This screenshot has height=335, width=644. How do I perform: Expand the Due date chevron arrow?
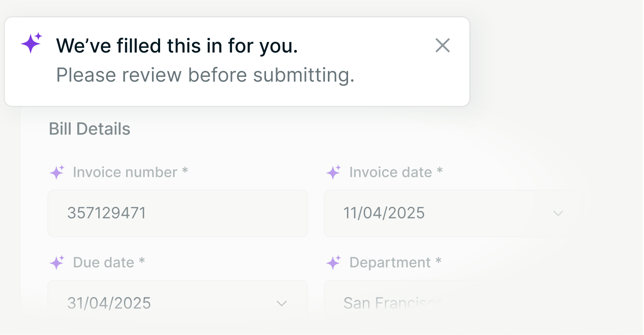pyautogui.click(x=281, y=303)
